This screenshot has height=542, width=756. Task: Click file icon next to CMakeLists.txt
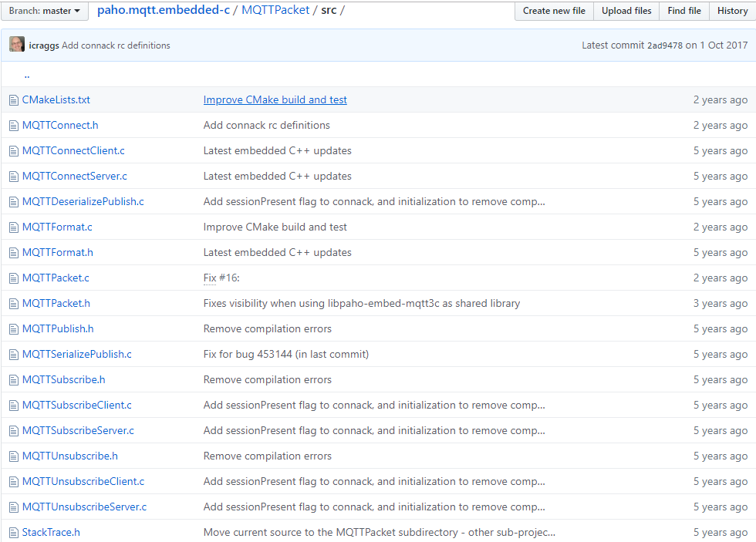(14, 100)
